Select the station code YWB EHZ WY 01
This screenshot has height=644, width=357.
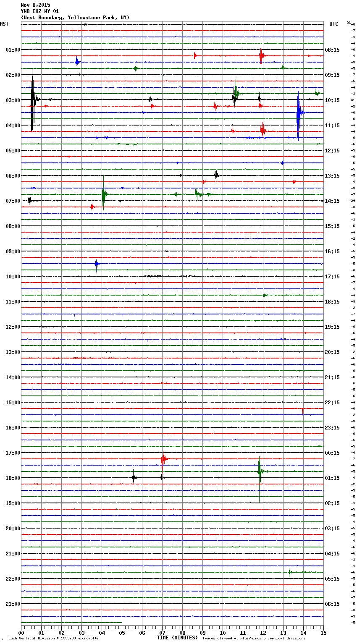point(40,11)
